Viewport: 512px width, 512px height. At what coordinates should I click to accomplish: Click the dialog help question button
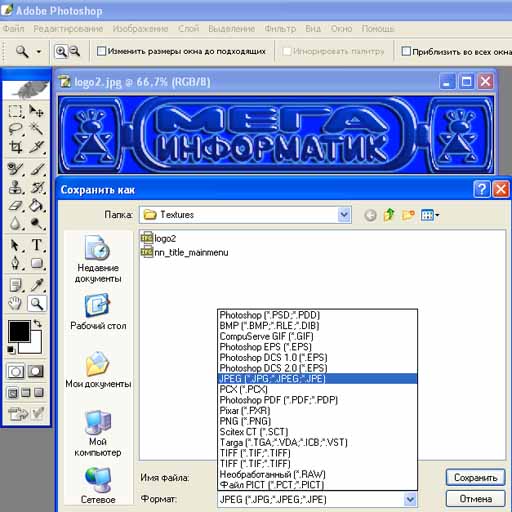(482, 190)
